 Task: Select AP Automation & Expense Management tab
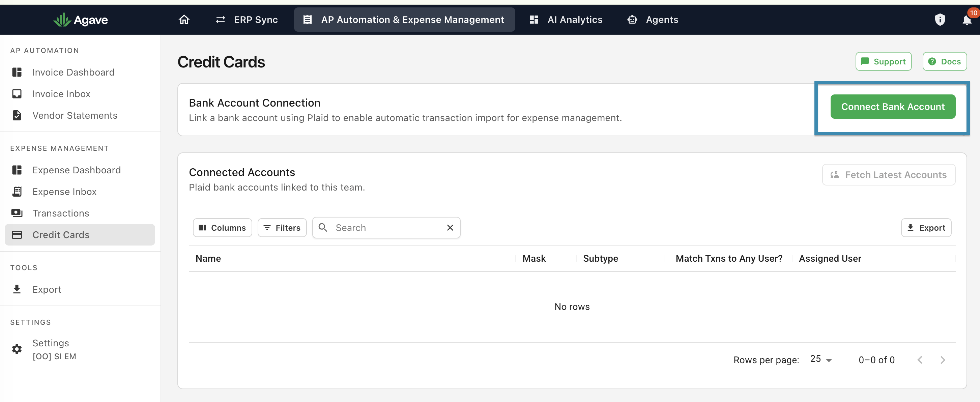404,20
